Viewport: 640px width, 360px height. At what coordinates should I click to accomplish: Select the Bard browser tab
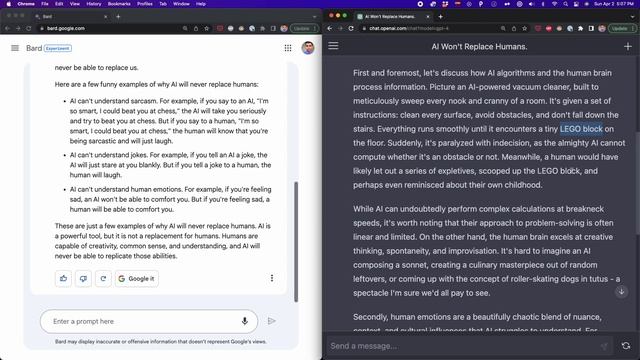[x=70, y=17]
